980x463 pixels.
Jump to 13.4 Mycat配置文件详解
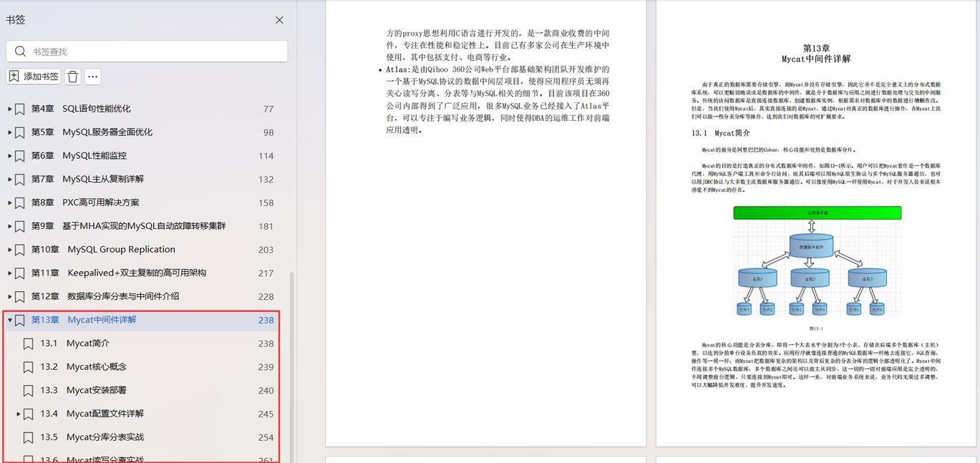(x=92, y=414)
